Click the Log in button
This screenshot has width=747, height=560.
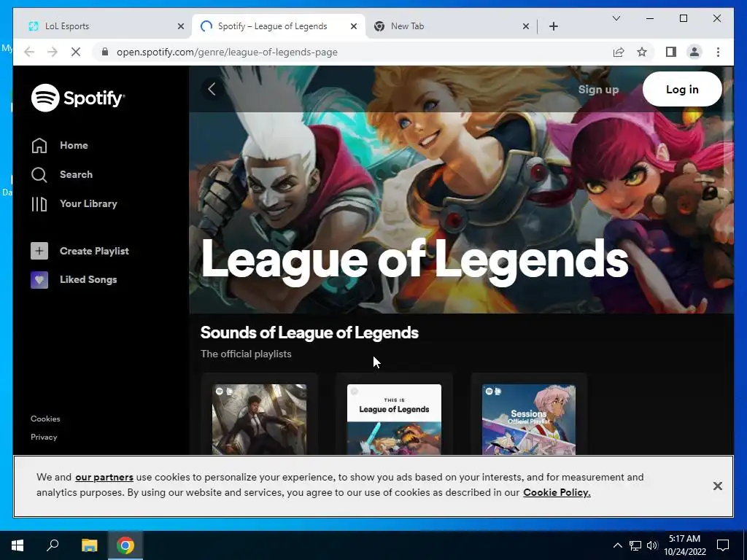click(x=682, y=89)
